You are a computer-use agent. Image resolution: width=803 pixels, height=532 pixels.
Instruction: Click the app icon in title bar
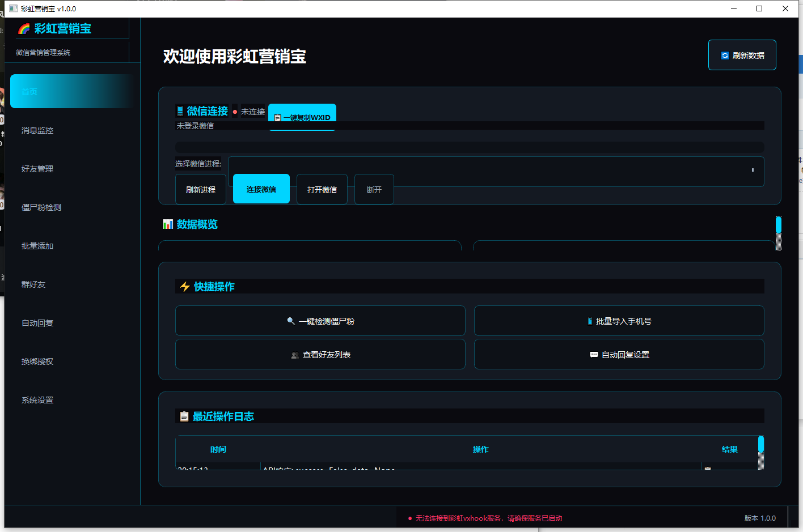(x=13, y=8)
